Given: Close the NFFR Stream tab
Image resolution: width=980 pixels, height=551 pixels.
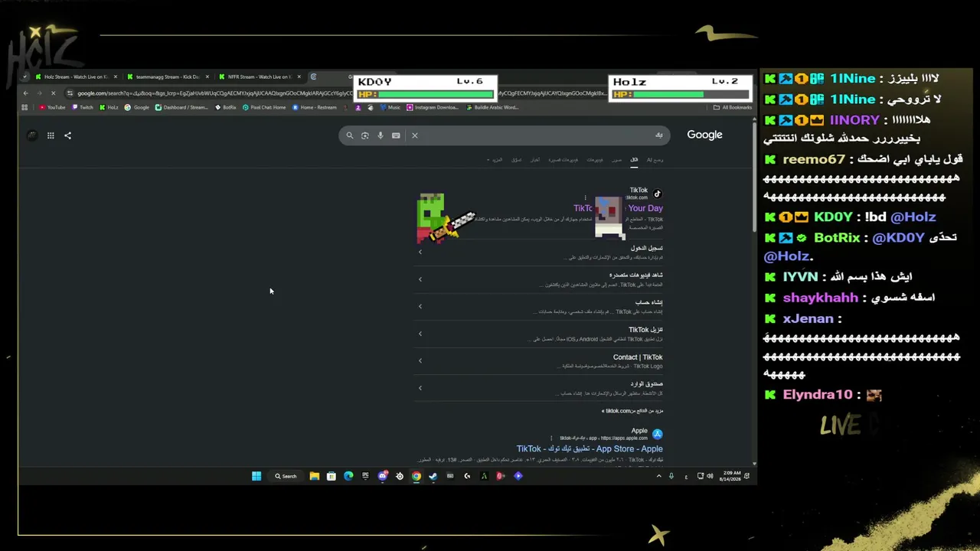Looking at the screenshot, I should 299,77.
